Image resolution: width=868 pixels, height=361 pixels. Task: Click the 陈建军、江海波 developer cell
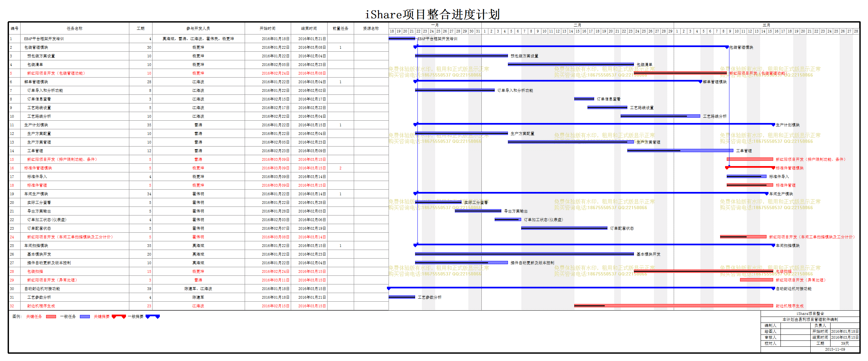click(x=199, y=289)
